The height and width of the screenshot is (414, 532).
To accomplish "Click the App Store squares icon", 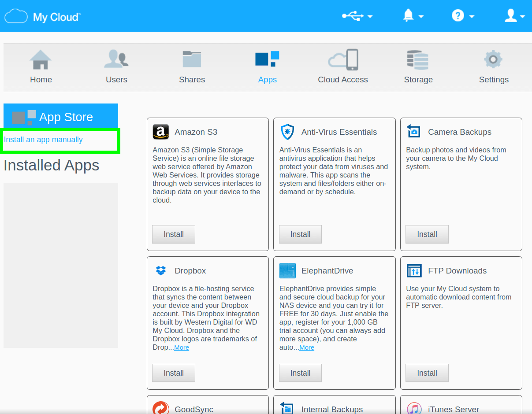I will tap(24, 117).
